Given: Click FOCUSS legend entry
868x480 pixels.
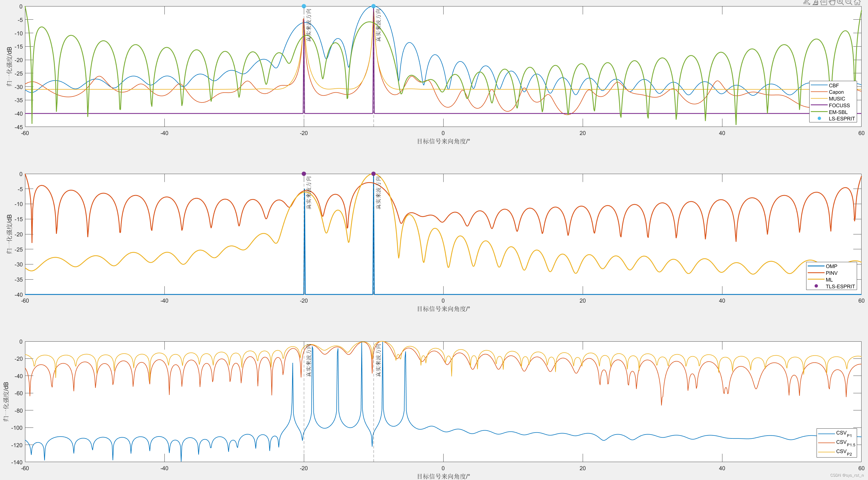Looking at the screenshot, I should tap(839, 105).
